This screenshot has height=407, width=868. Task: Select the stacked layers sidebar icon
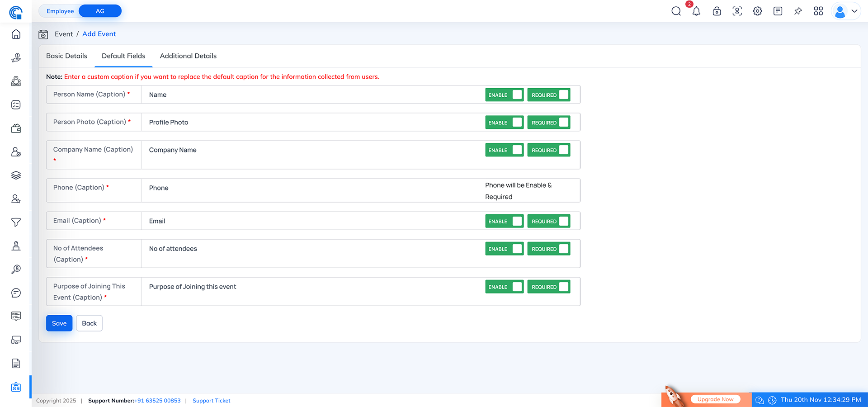point(16,175)
